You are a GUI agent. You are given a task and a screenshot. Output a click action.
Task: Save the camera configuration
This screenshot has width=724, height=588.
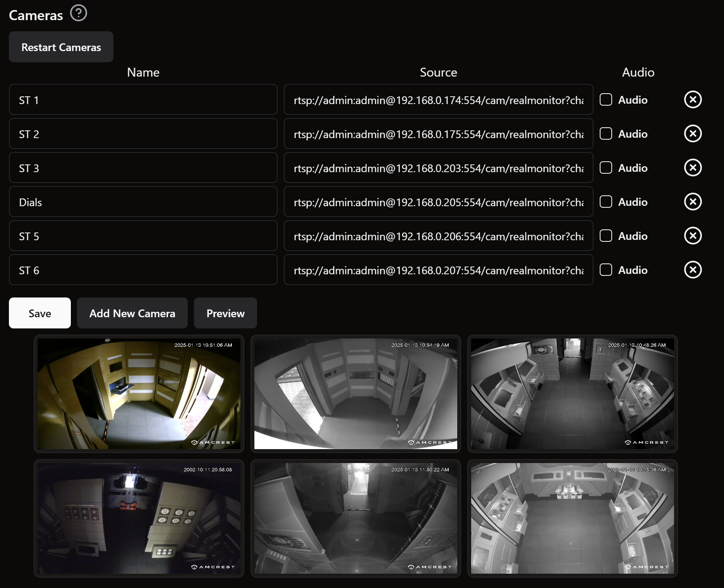[x=40, y=313]
